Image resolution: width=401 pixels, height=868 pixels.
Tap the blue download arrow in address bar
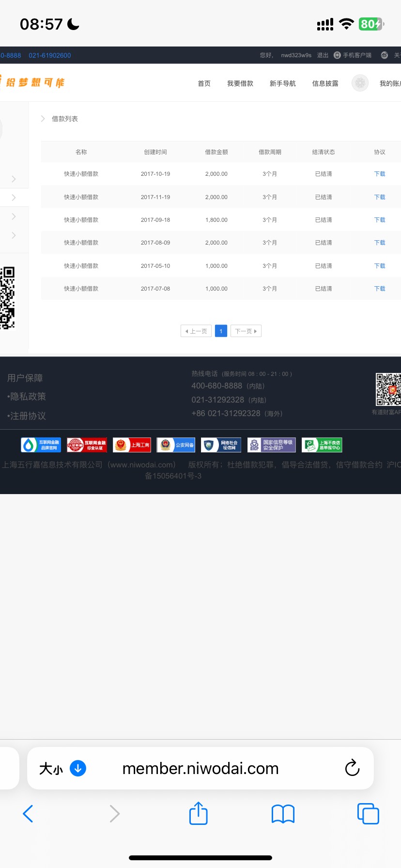coord(78,768)
